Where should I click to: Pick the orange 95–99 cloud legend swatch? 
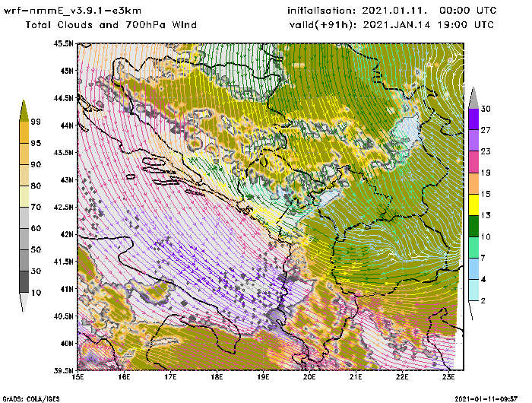pyautogui.click(x=24, y=132)
